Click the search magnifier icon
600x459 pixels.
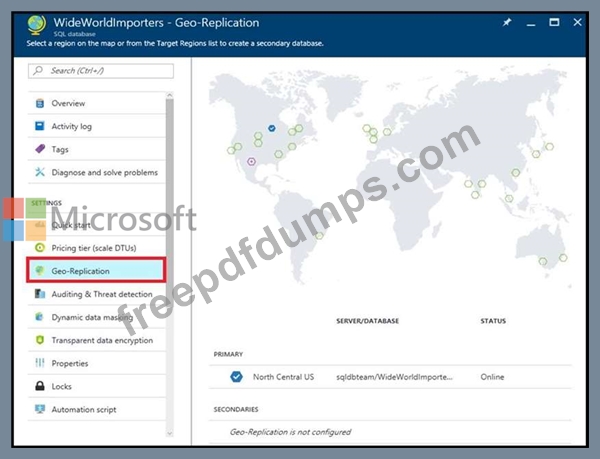tap(38, 70)
